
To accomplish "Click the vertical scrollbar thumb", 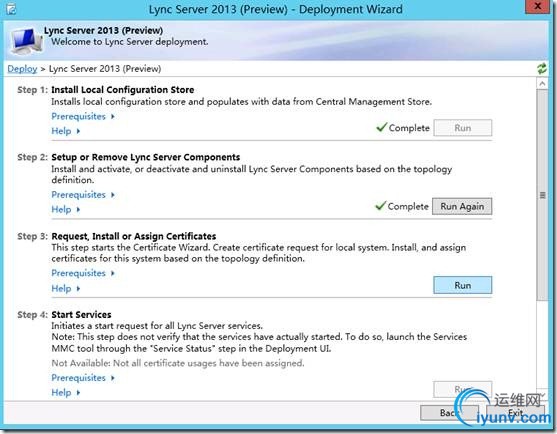I will click(542, 195).
